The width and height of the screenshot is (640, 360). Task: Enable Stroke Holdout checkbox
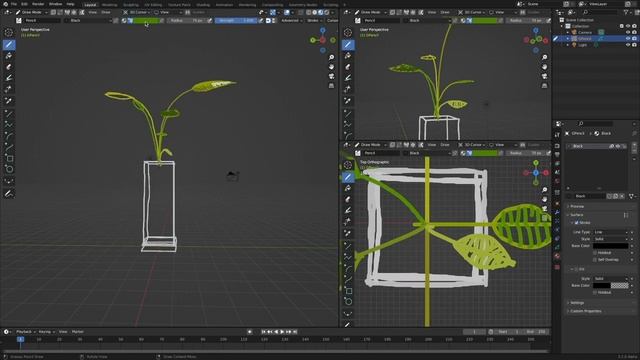coord(595,253)
